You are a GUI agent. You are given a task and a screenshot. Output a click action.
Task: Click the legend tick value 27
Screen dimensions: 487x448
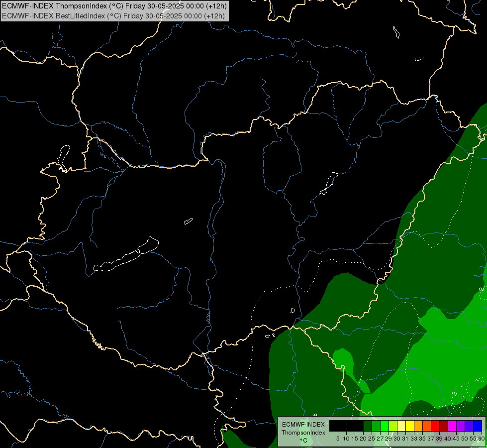pos(380,439)
